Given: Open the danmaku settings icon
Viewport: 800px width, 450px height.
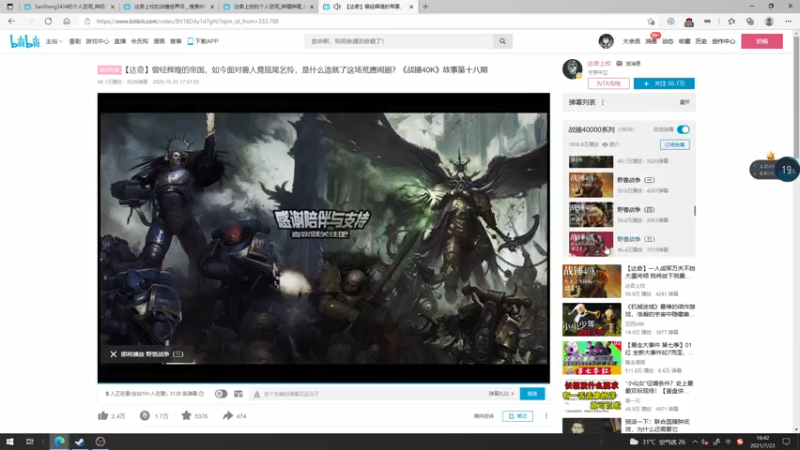Looking at the screenshot, I should point(238,394).
